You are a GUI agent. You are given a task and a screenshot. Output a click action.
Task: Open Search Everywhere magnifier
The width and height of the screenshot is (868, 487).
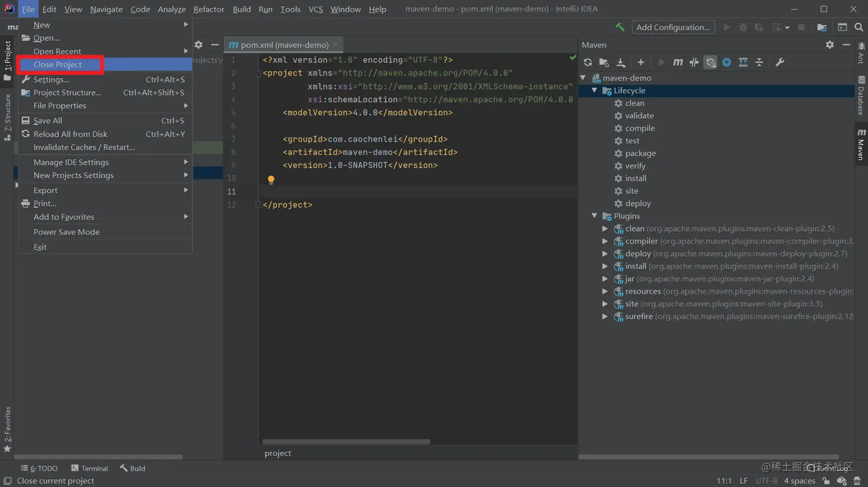coord(859,27)
